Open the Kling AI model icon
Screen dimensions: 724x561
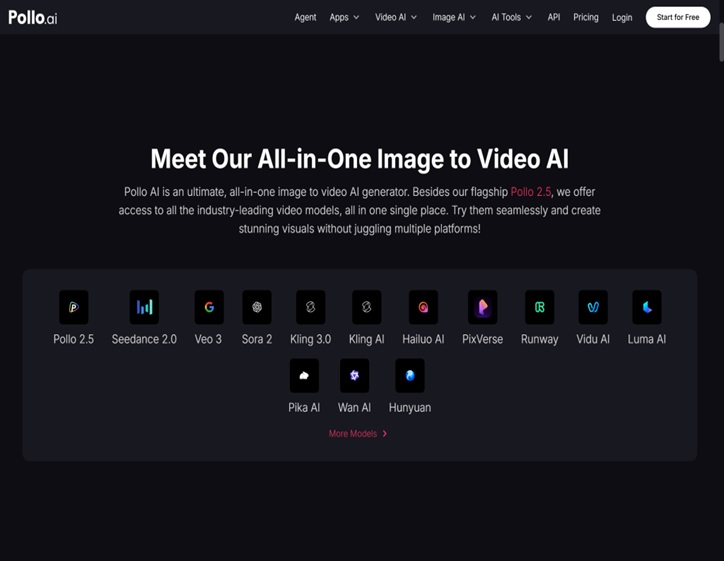tap(367, 307)
